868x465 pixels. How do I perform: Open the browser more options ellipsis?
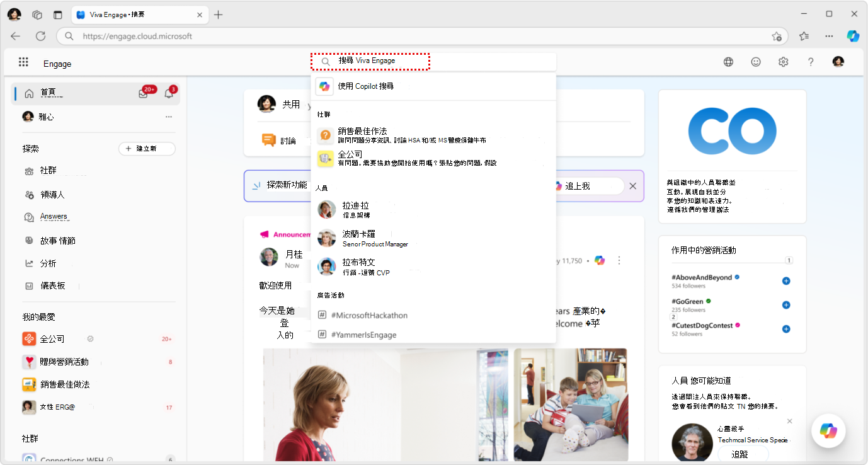[x=829, y=36]
